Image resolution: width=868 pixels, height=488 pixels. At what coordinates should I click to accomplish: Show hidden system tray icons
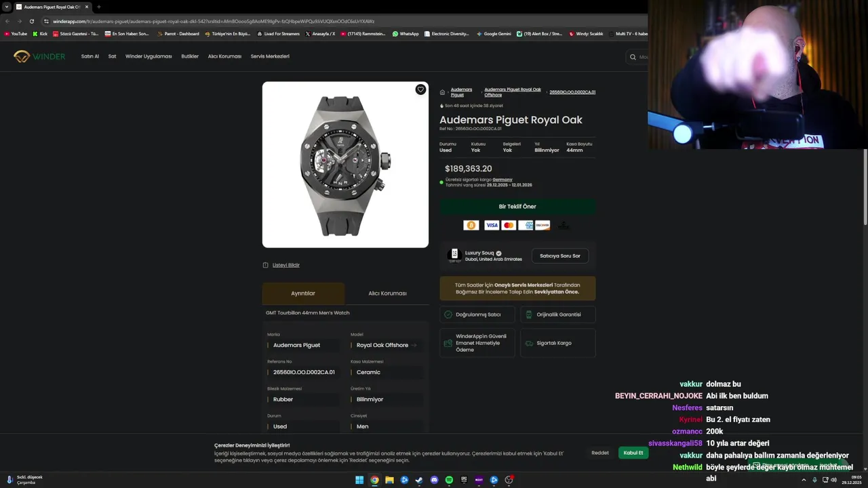tap(804, 480)
